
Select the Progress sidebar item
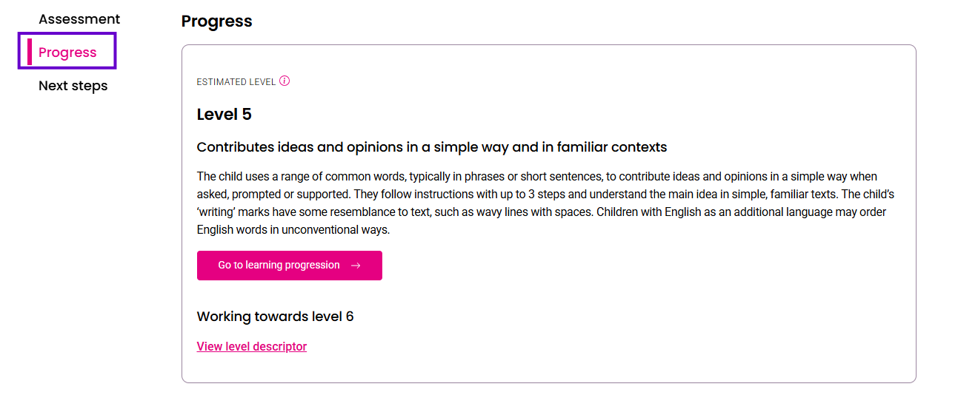[67, 53]
